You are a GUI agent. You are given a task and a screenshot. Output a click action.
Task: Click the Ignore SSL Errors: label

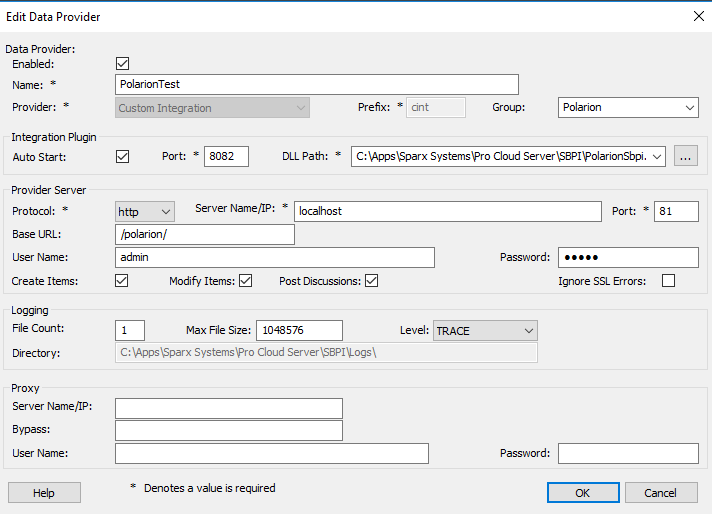tap(602, 281)
